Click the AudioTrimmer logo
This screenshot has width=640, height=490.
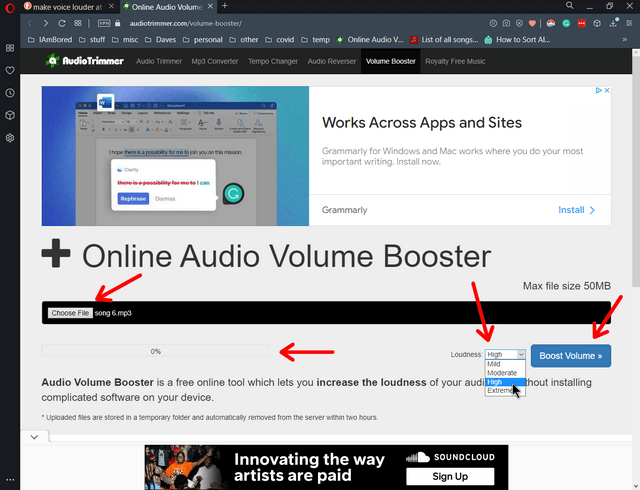click(84, 61)
